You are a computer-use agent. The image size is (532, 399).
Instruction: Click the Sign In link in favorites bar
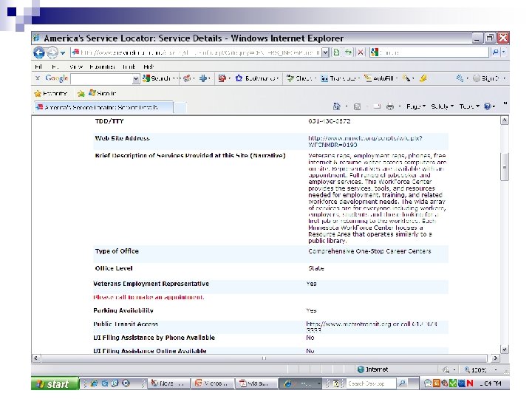(102, 93)
